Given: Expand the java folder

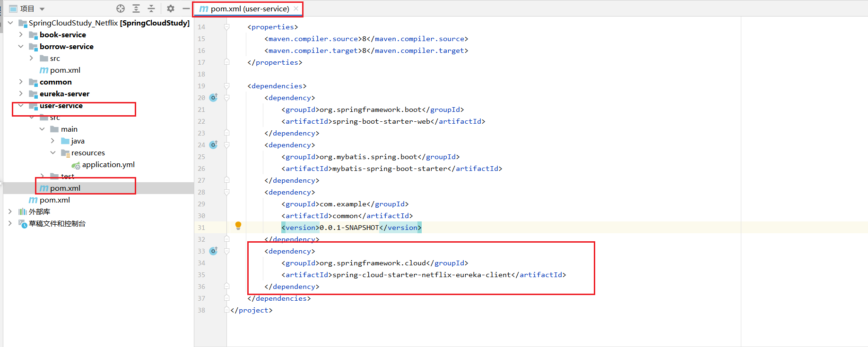Looking at the screenshot, I should [52, 141].
